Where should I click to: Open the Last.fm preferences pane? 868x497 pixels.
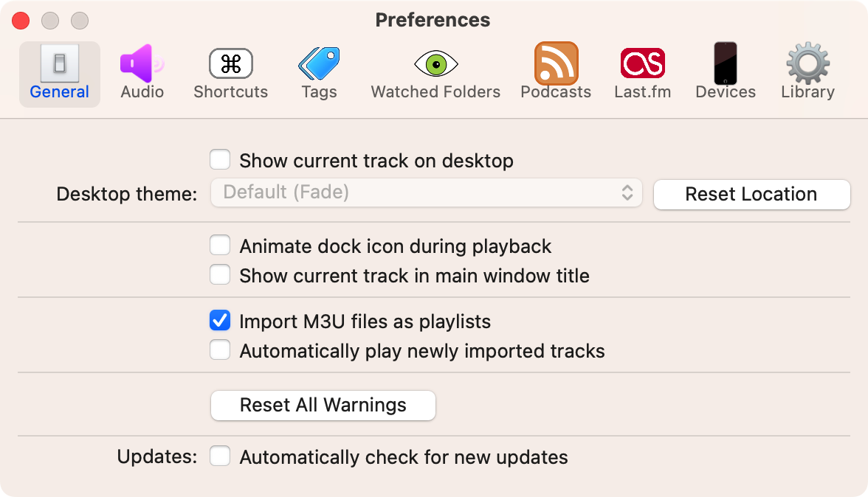tap(643, 74)
